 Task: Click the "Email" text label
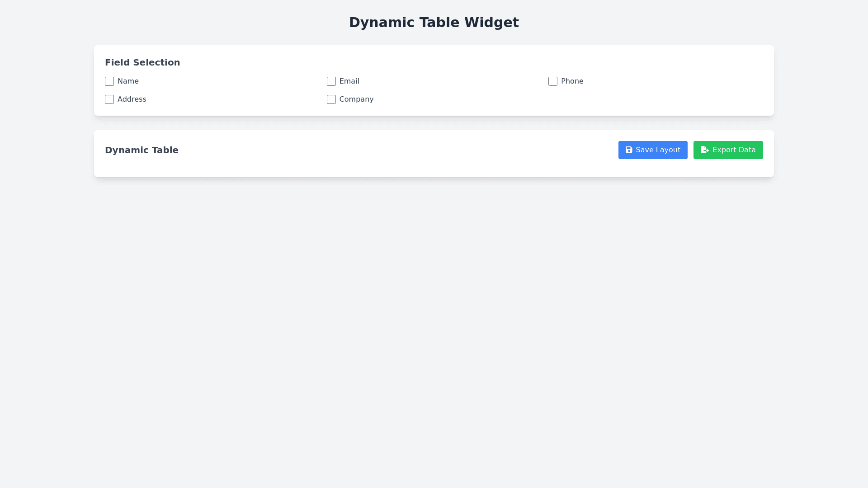(x=349, y=81)
